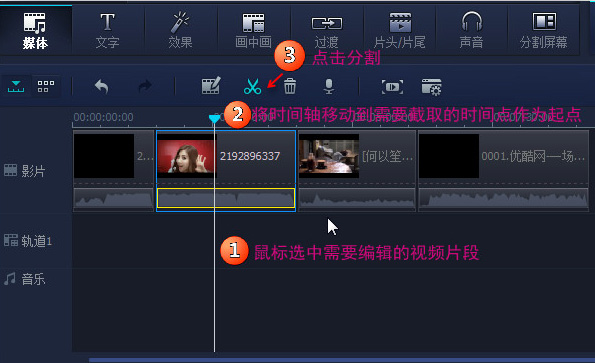Switch to timeline view mode
Screen dimensions: 595x363
point(16,86)
